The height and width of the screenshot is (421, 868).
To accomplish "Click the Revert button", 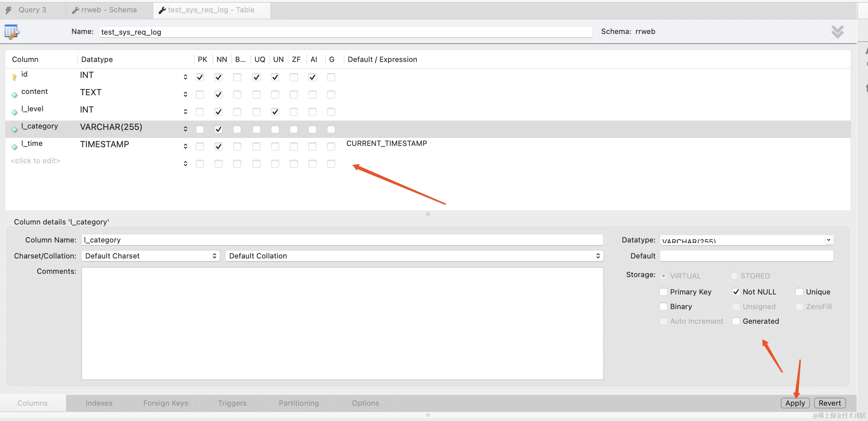I will coord(830,403).
